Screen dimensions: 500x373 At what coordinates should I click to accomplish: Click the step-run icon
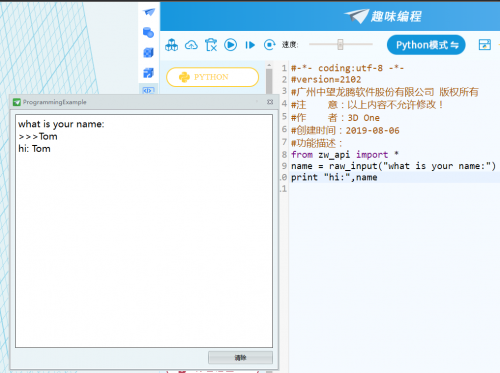click(250, 45)
